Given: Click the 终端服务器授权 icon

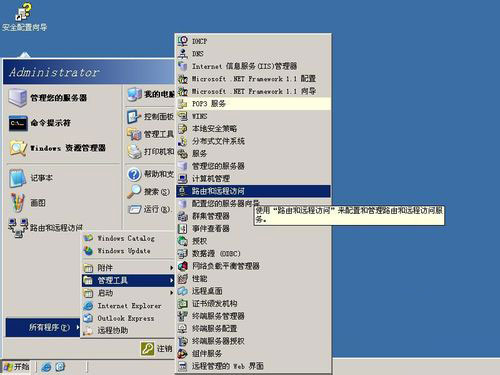Looking at the screenshot, I should pyautogui.click(x=183, y=341).
